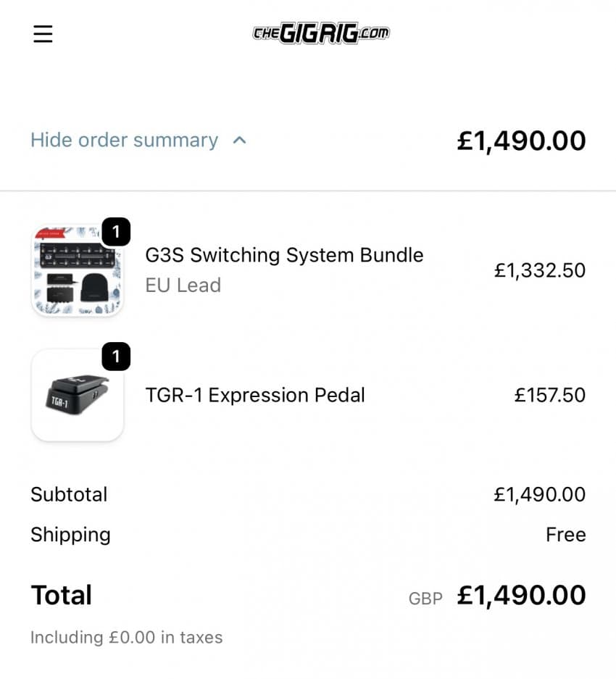Click the £1,332.50 bundle price
The image size is (616, 679).
(x=539, y=270)
